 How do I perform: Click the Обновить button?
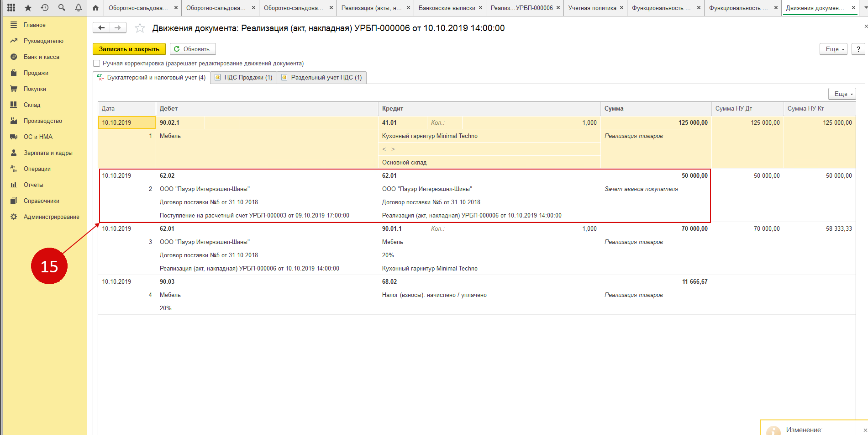pyautogui.click(x=193, y=49)
